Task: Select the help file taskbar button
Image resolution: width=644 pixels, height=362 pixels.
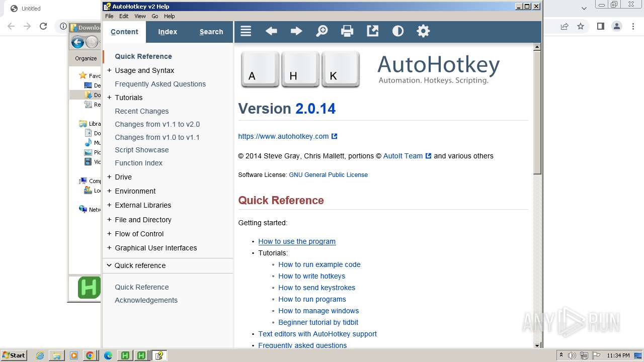Action: [159, 355]
